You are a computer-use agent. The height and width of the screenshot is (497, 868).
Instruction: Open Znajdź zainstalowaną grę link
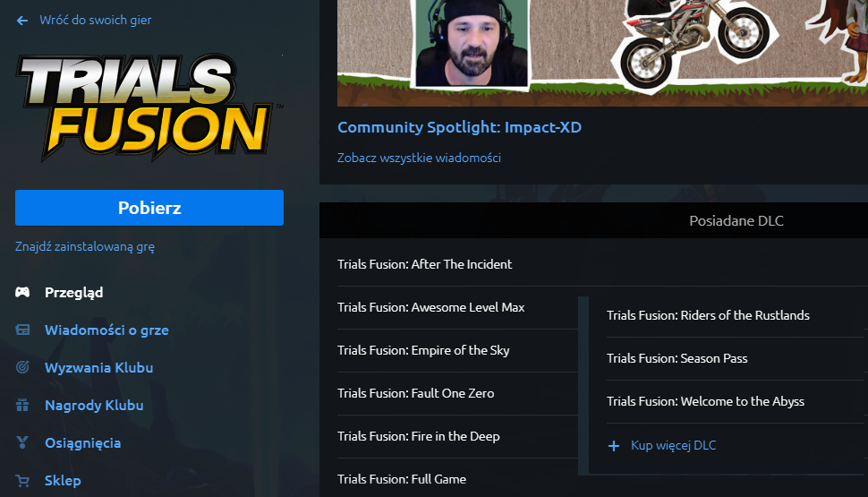coord(85,246)
